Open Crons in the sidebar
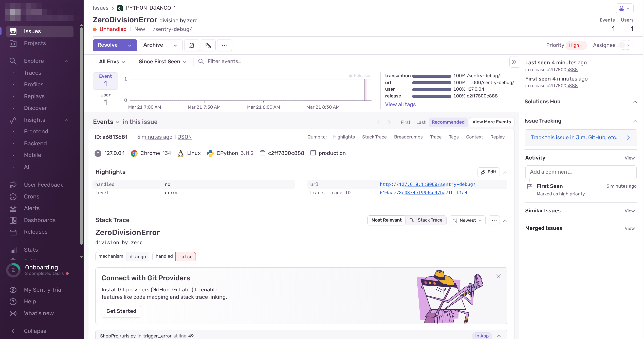Viewport: 644px width, 339px height. [x=32, y=197]
